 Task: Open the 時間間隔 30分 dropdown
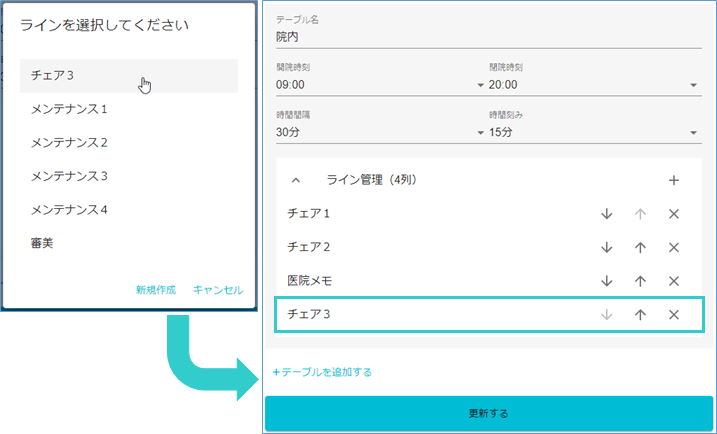pos(380,132)
